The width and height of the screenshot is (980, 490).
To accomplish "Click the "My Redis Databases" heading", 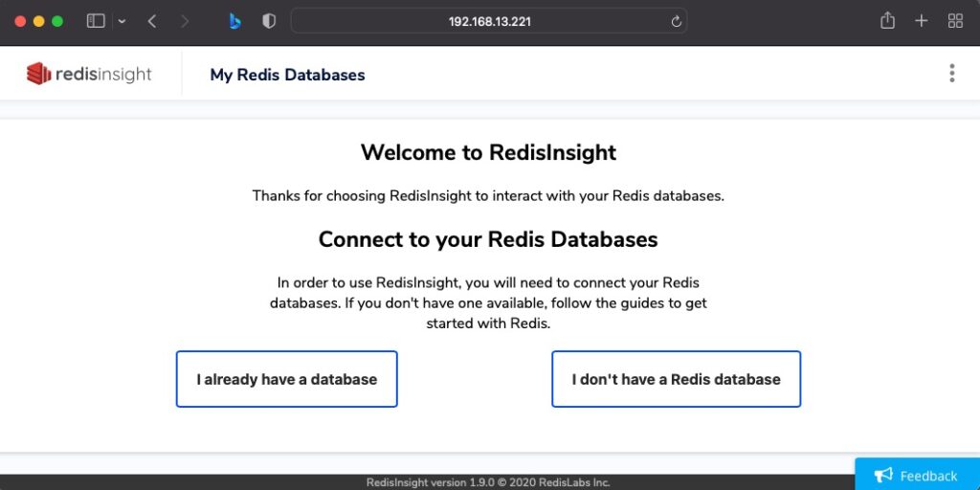I will point(287,75).
